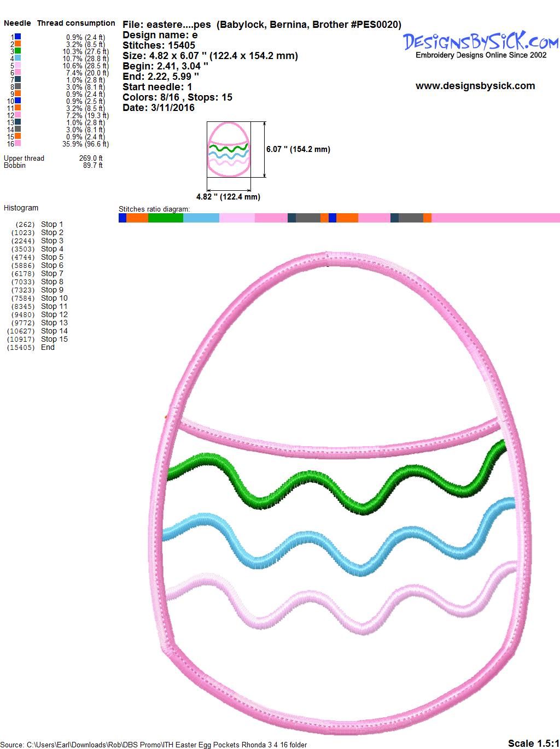
Task: Select Stop 15 in the histogram list
Action: (54, 339)
